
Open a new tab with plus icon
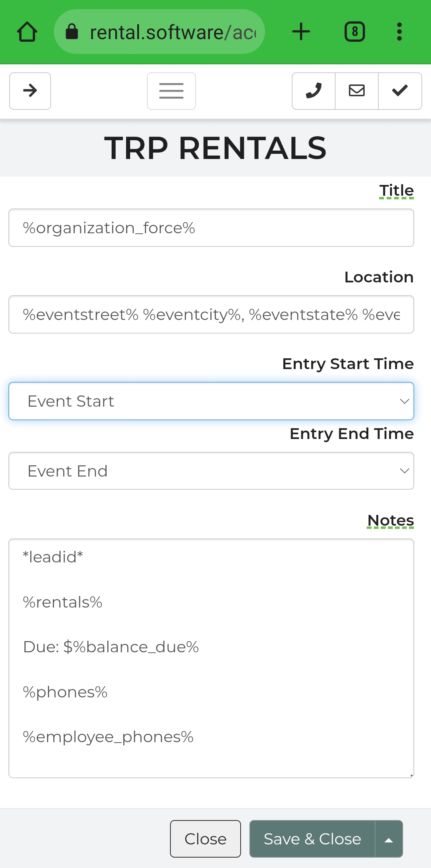click(301, 32)
